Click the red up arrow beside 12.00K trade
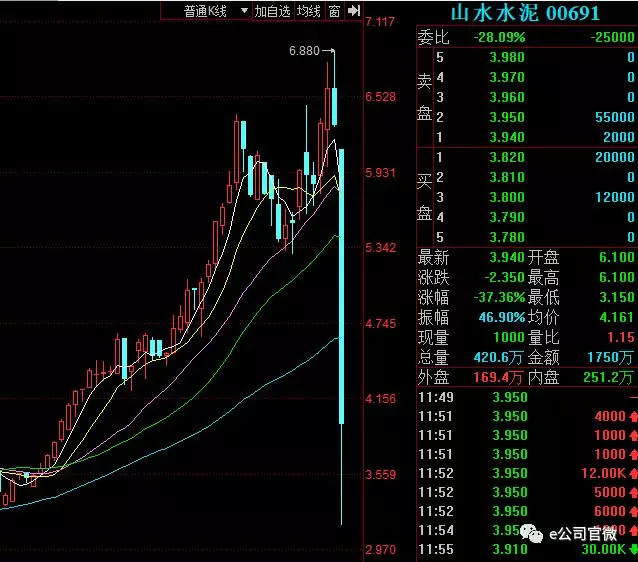 coord(632,472)
